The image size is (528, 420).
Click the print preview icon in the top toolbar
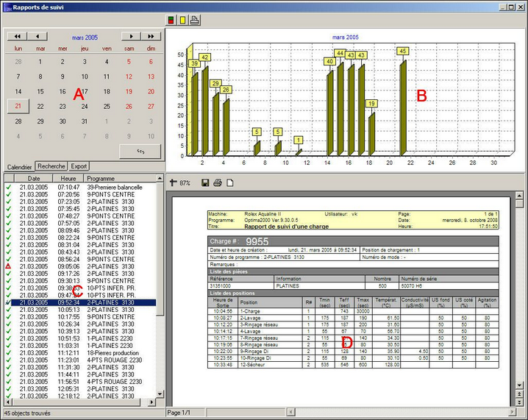coord(194,20)
